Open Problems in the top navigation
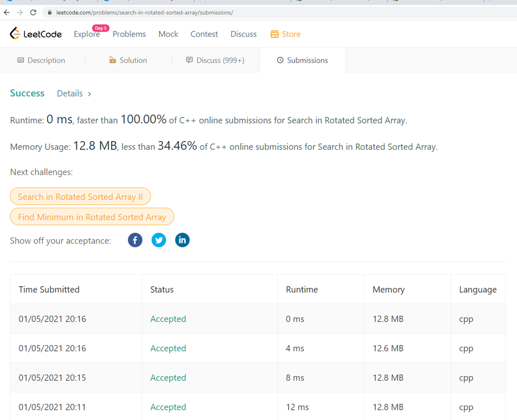Screen dimensions: 517x420 [129, 34]
